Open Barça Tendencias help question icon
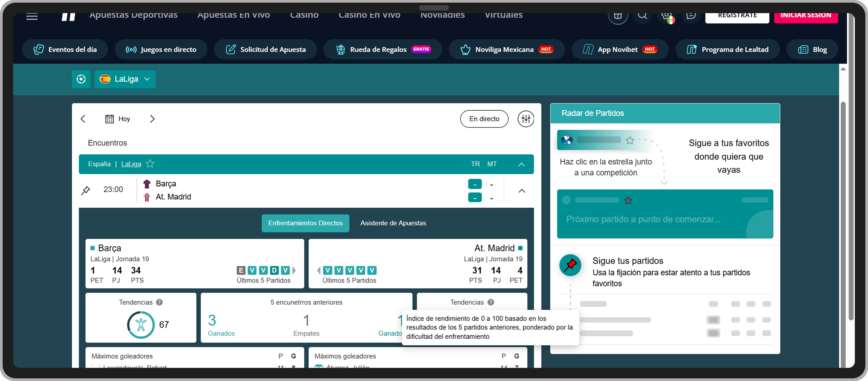This screenshot has width=868, height=381. click(x=159, y=302)
